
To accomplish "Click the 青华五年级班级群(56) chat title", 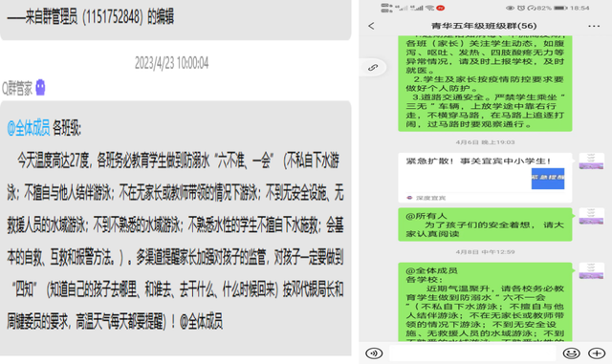I will [484, 26].
